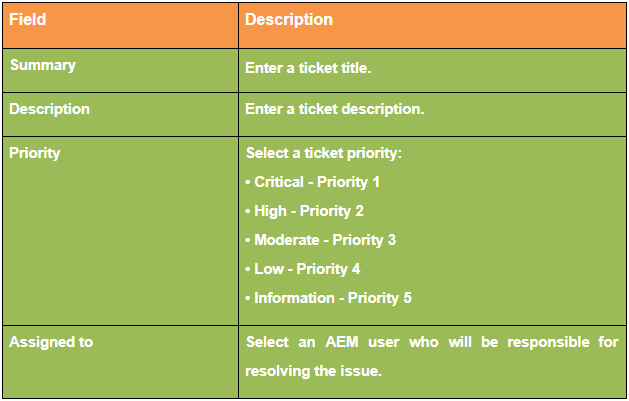Click the 'Field' column header
The height and width of the screenshot is (401, 629).
28,20
